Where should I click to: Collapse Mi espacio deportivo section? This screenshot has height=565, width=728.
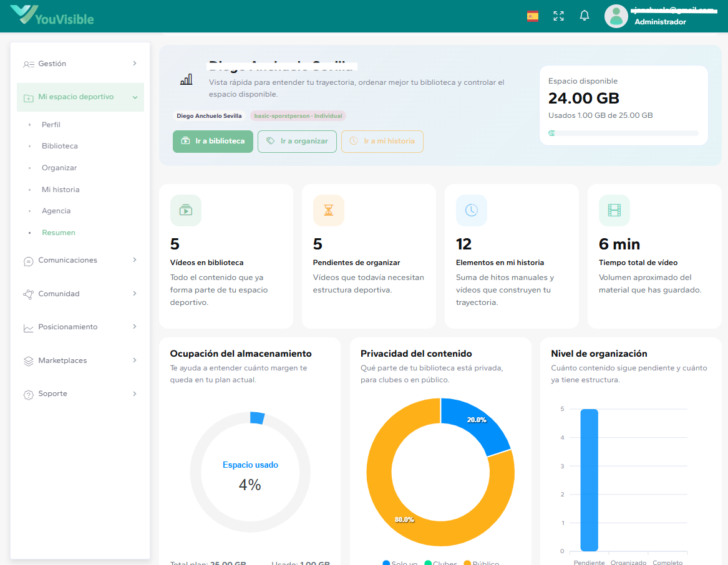click(80, 97)
